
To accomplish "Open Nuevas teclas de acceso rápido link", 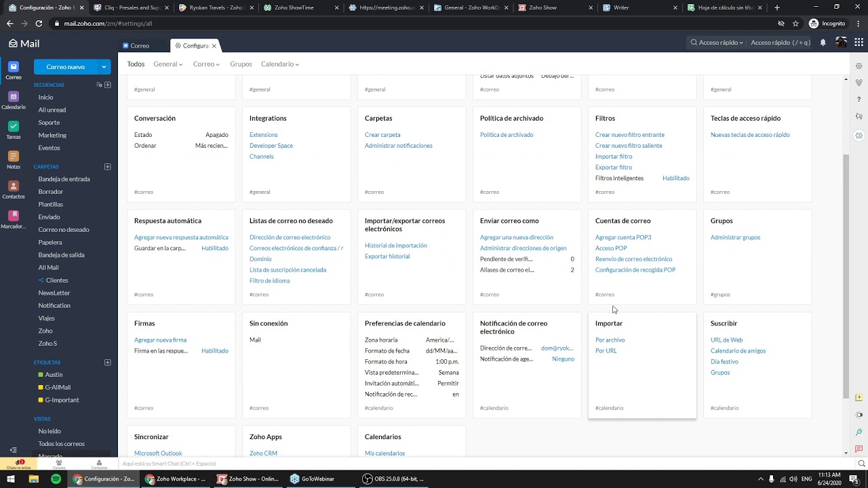I will 750,135.
